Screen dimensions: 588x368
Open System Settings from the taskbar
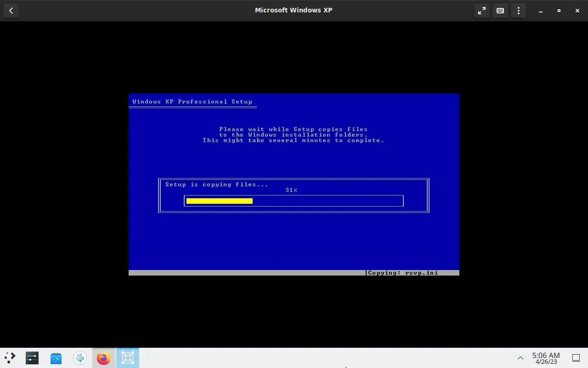[32, 358]
